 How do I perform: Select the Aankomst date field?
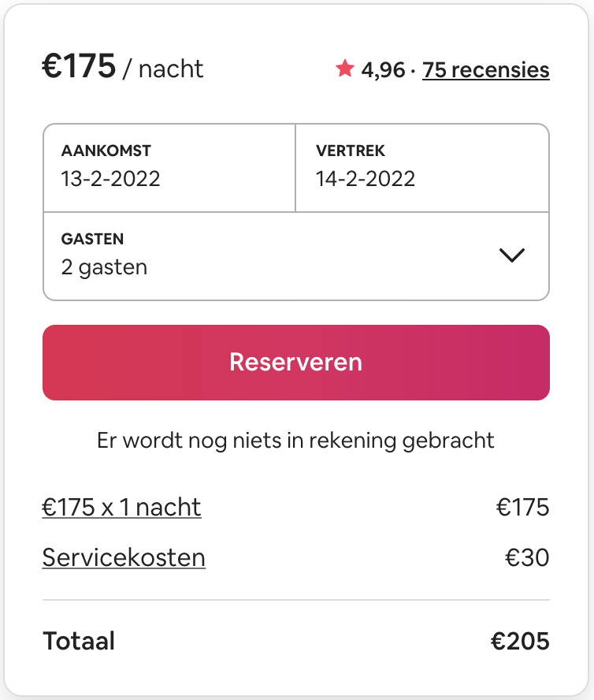(x=169, y=168)
